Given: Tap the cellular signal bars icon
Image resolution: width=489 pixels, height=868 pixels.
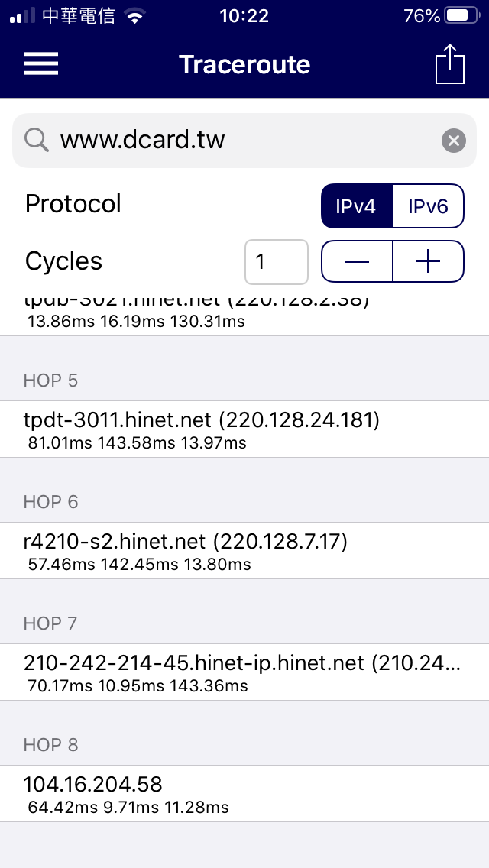Looking at the screenshot, I should coord(22,15).
